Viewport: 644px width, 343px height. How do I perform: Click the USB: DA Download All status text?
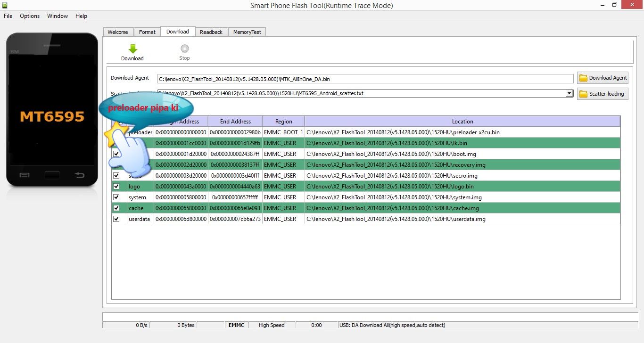pyautogui.click(x=392, y=325)
